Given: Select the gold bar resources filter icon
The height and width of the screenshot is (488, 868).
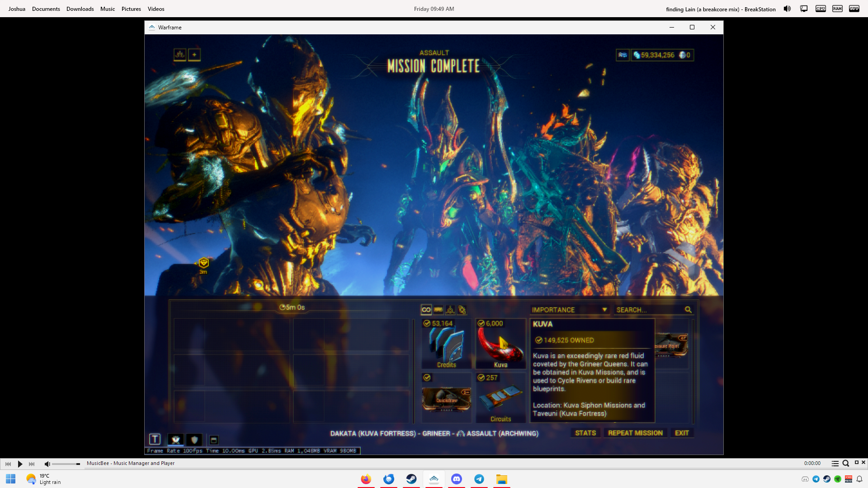Looking at the screenshot, I should coord(438,310).
